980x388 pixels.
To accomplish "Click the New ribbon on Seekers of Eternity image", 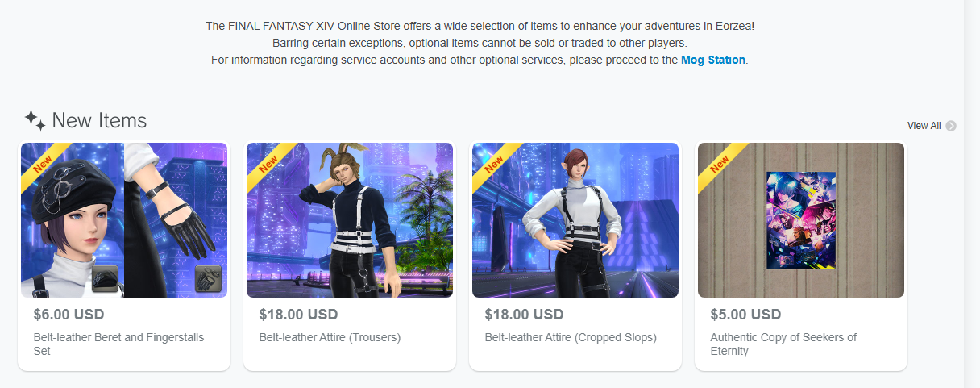I will click(x=720, y=163).
